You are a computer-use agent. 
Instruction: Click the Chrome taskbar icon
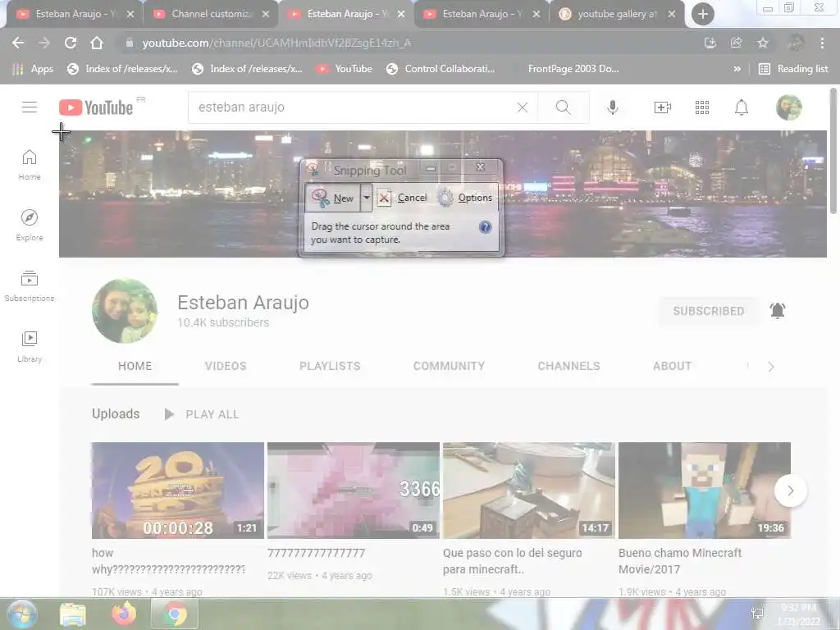(175, 614)
